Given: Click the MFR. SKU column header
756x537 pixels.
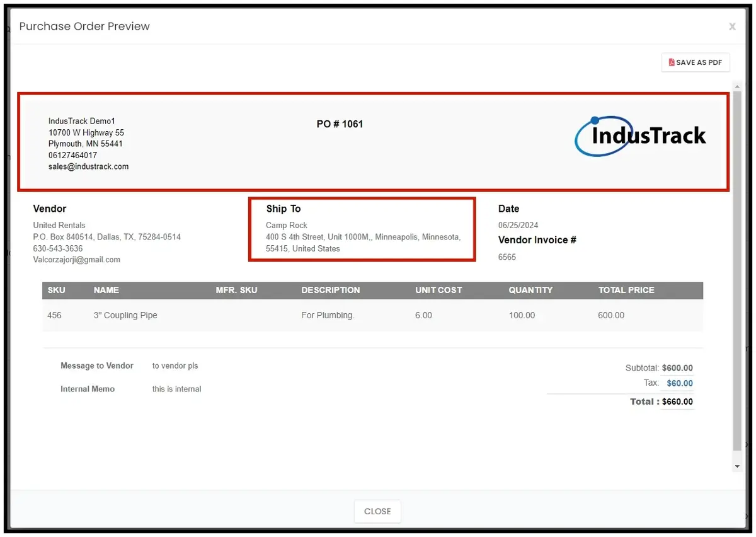Looking at the screenshot, I should click(x=236, y=290).
